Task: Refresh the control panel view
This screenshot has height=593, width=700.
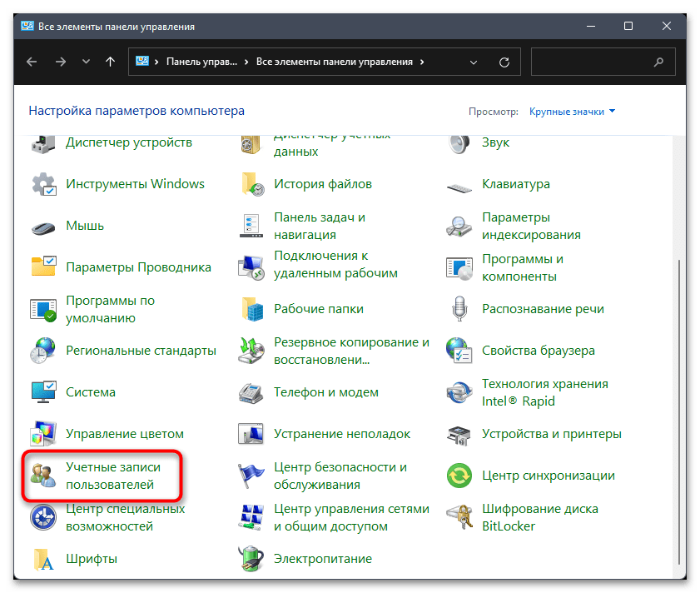Action: point(504,62)
